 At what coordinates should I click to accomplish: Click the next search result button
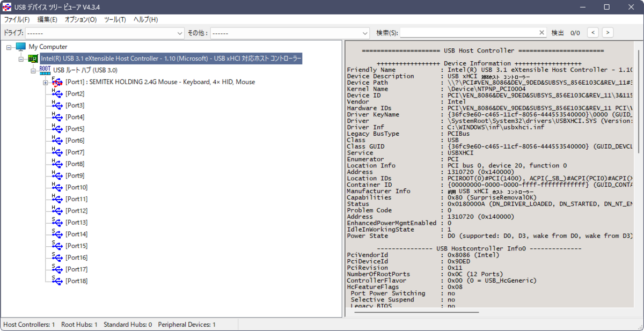[x=608, y=33]
